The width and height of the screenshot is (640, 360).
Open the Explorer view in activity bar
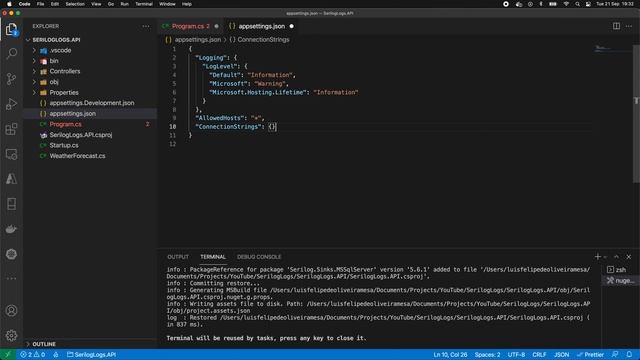tap(11, 29)
